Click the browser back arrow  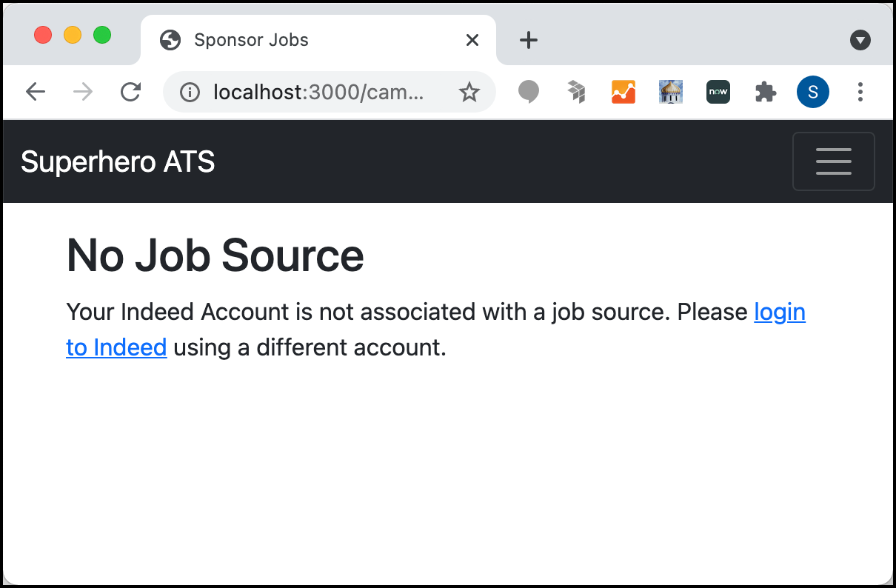click(36, 92)
